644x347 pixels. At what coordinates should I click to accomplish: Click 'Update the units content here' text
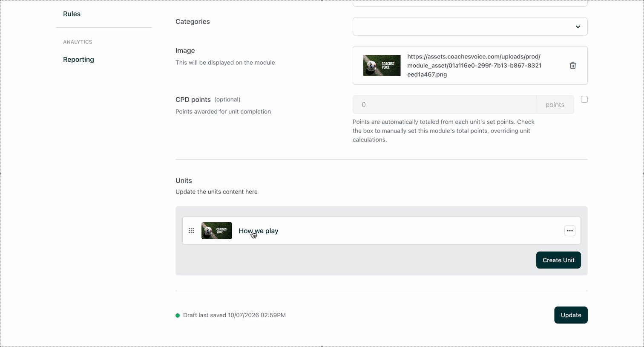point(216,192)
